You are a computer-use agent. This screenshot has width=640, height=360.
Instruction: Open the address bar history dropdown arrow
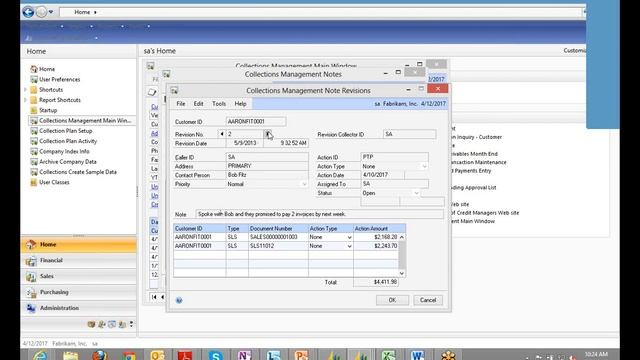point(51,12)
